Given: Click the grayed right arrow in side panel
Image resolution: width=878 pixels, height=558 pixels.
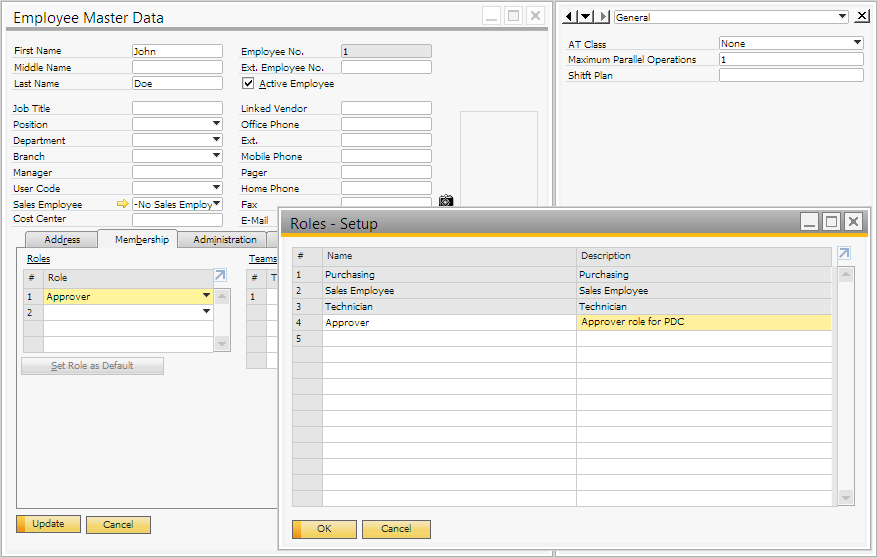Looking at the screenshot, I should 603,17.
